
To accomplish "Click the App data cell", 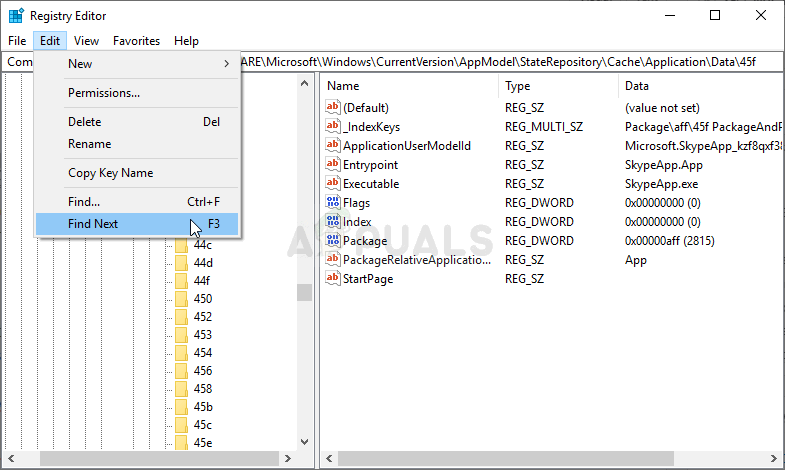I will click(x=636, y=260).
